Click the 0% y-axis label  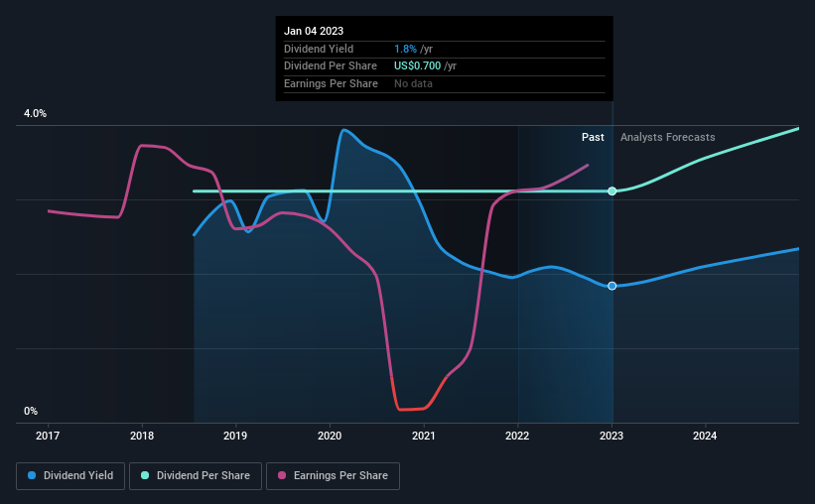tap(31, 411)
